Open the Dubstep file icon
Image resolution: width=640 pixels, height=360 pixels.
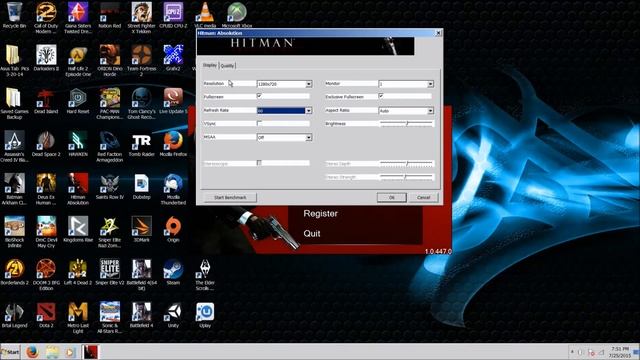(x=142, y=186)
